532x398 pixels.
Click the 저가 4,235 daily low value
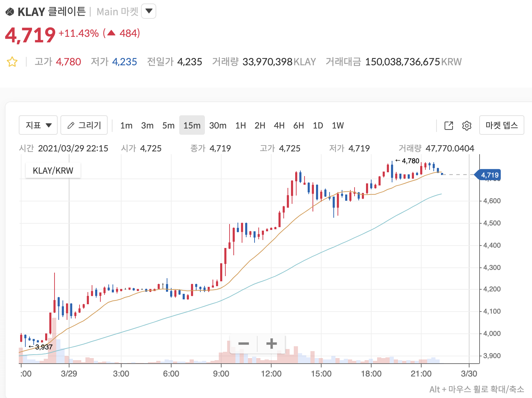114,62
